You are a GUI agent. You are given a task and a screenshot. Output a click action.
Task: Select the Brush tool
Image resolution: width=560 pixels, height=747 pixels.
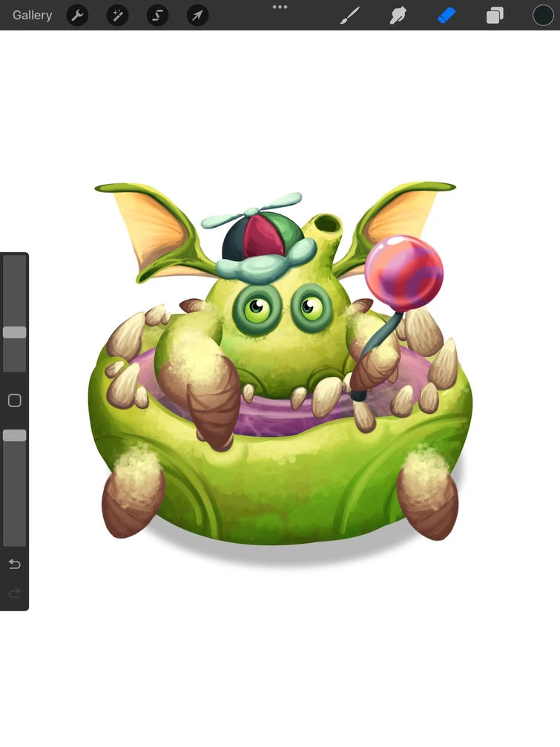pos(349,16)
